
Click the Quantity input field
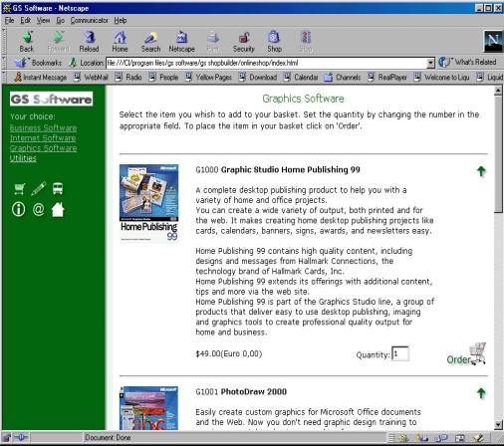tap(400, 353)
